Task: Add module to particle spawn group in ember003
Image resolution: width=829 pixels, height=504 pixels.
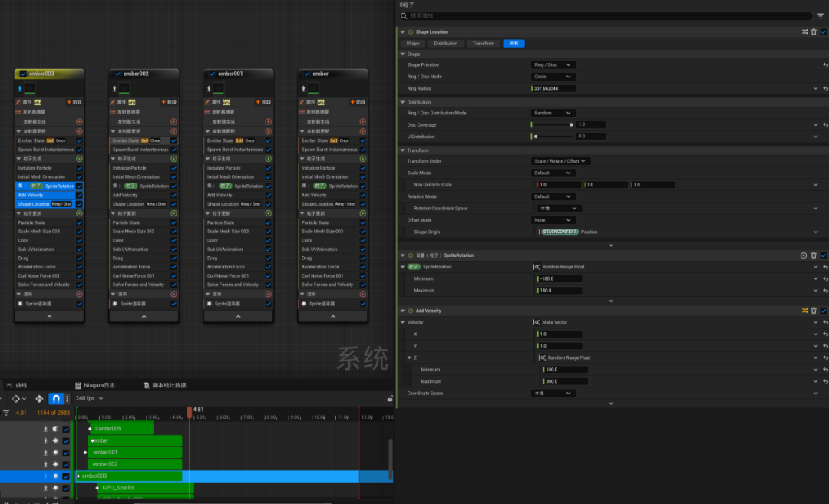Action: 79,159
